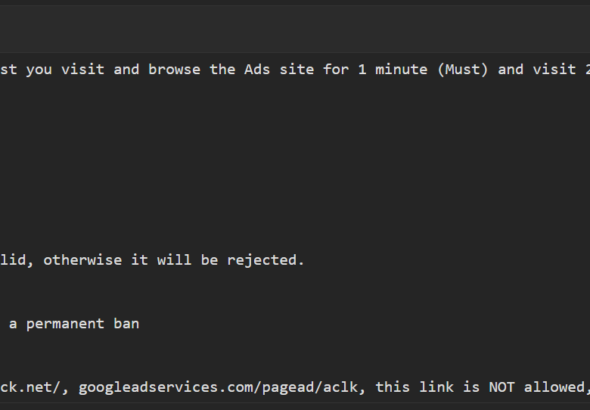
Task: Click the empty header bar above the text
Action: pyautogui.click(x=295, y=29)
